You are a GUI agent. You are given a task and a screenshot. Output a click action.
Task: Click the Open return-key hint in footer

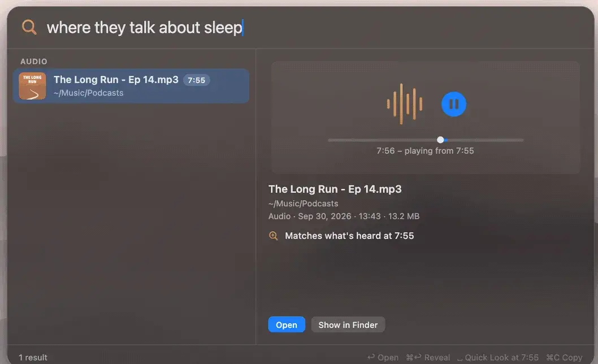[x=383, y=358]
